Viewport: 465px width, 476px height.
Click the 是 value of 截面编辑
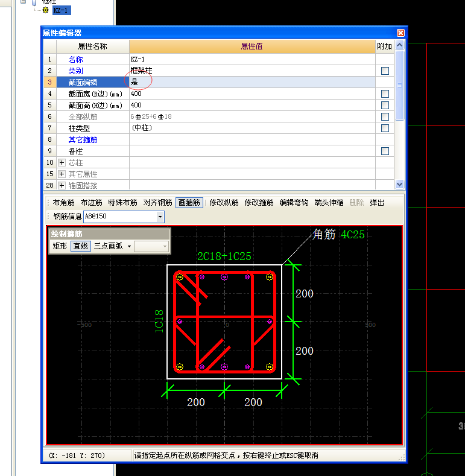tap(134, 82)
